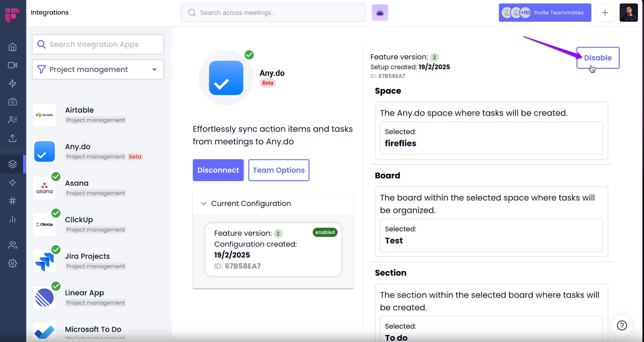The width and height of the screenshot is (644, 342).
Task: Click the selected space value fireflies
Action: (x=400, y=143)
